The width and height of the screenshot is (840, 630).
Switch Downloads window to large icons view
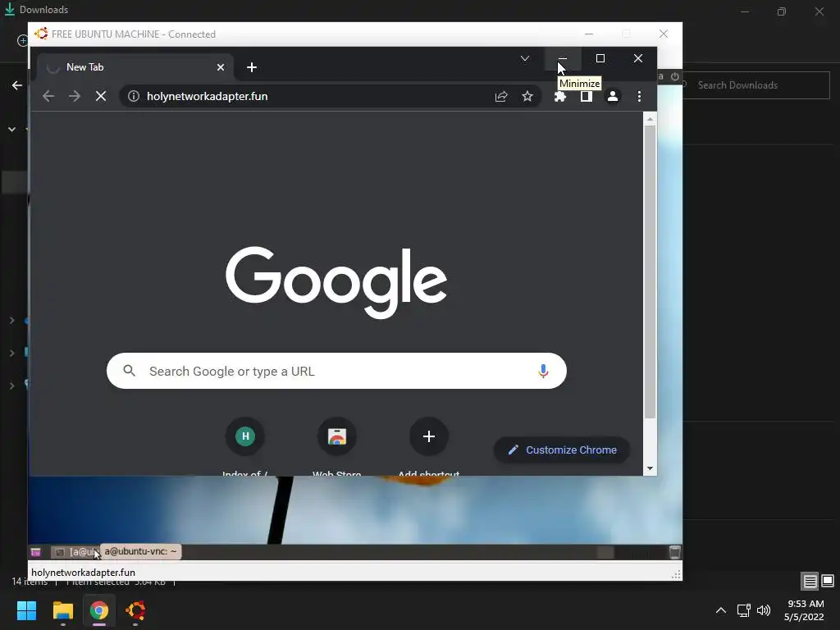click(x=828, y=581)
